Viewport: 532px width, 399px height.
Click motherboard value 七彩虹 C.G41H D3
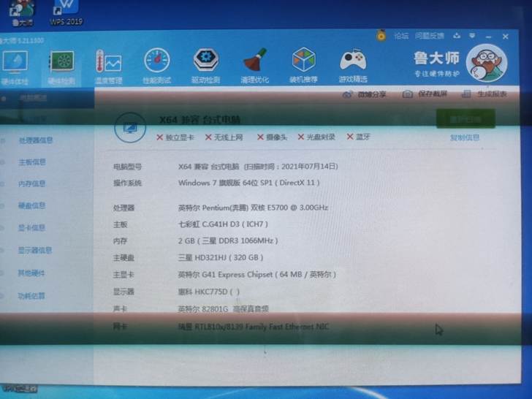pos(224,224)
